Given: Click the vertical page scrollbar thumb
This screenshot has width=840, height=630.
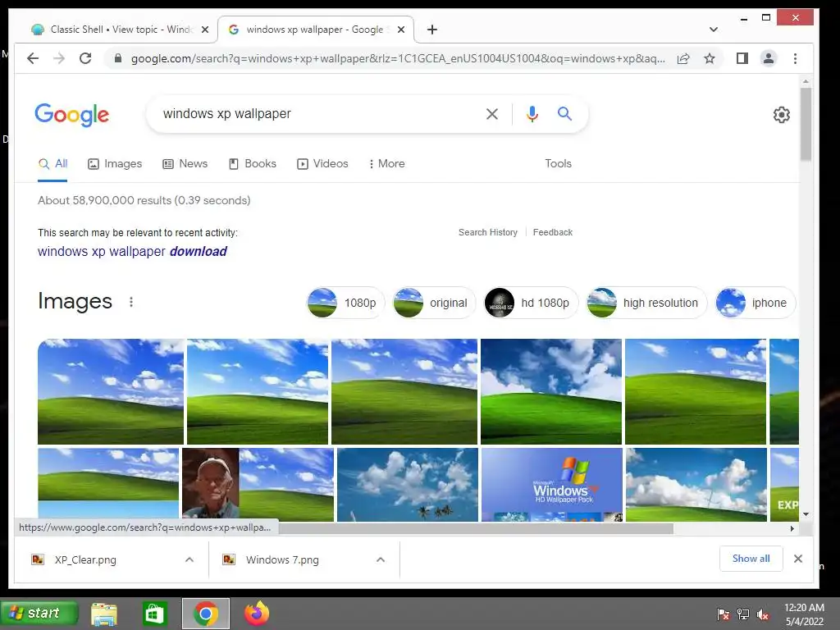Looking at the screenshot, I should (x=806, y=125).
